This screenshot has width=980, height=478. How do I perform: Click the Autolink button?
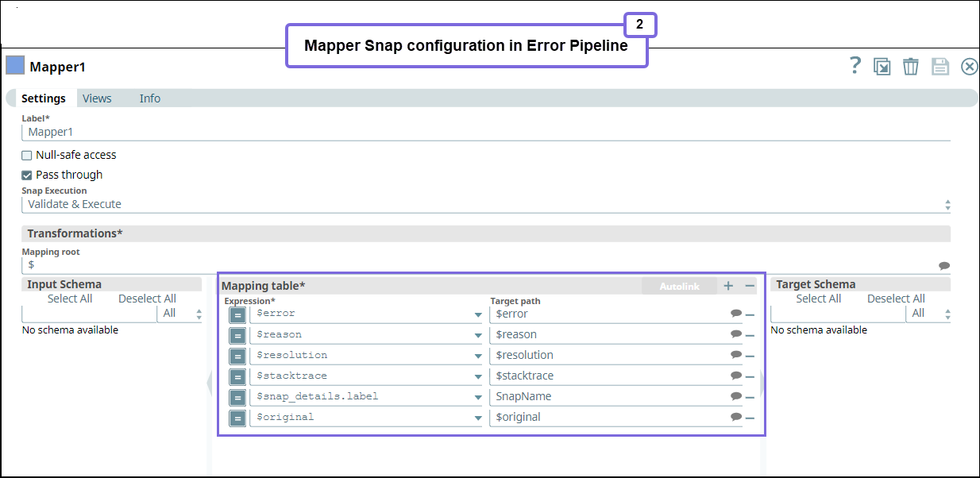[x=679, y=286]
